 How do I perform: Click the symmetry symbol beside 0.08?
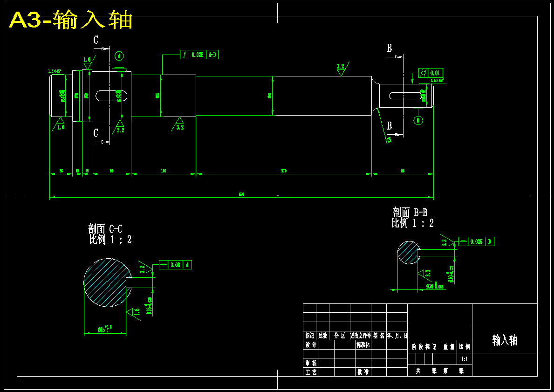[x=163, y=264]
